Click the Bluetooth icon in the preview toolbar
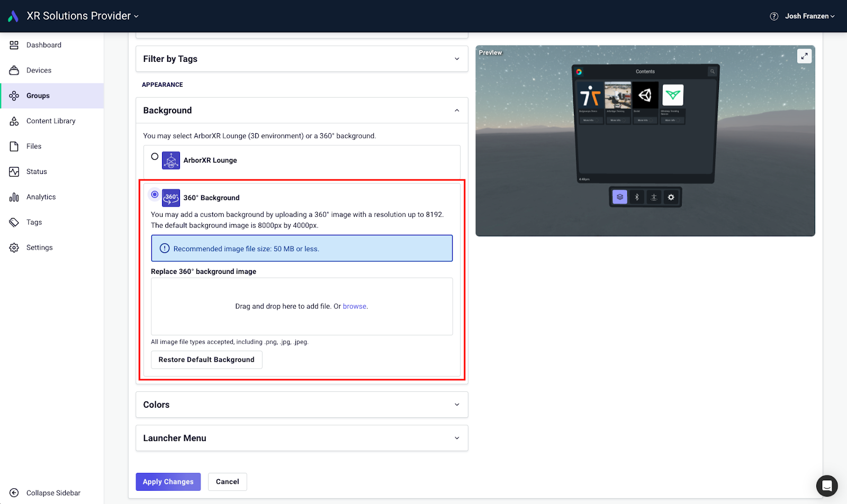Viewport: 847px width, 504px height. tap(636, 197)
